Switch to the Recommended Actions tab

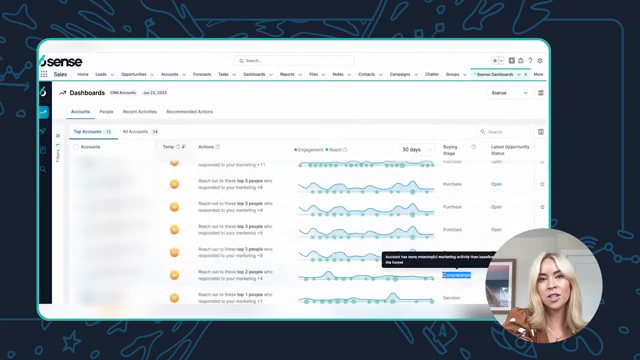189,111
